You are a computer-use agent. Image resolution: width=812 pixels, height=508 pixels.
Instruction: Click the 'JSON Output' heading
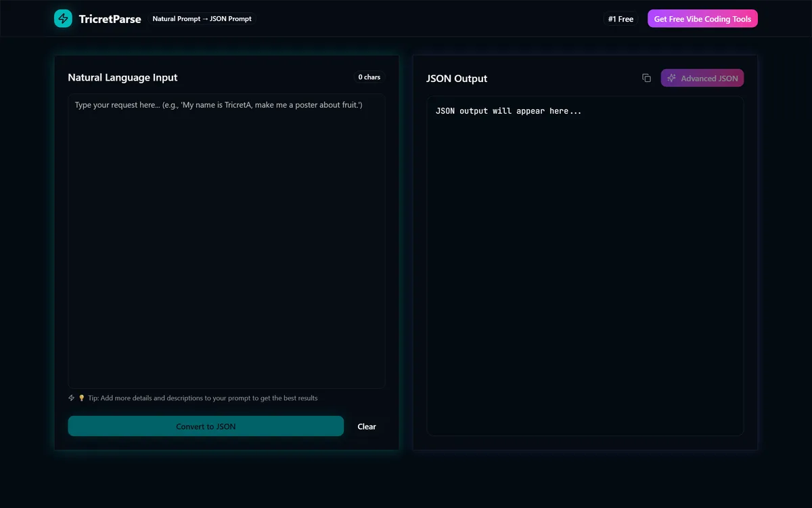[457, 79]
